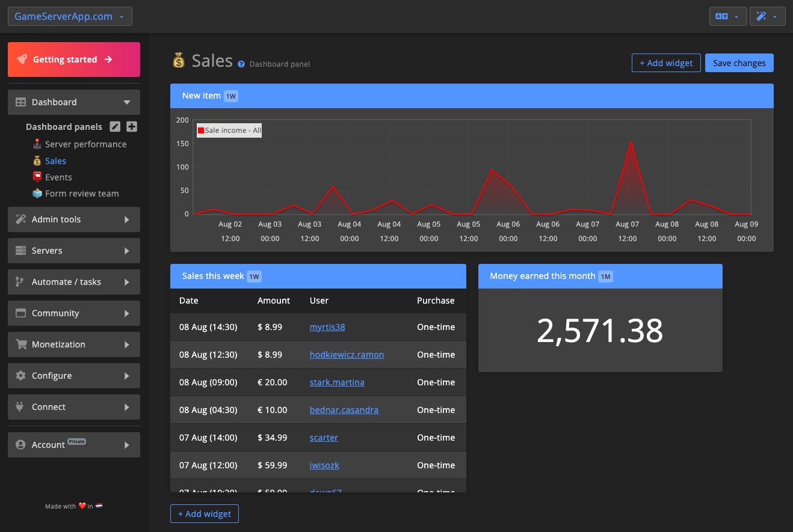Expand the Admin tools menu
Screen dimensions: 793x532
coord(74,219)
